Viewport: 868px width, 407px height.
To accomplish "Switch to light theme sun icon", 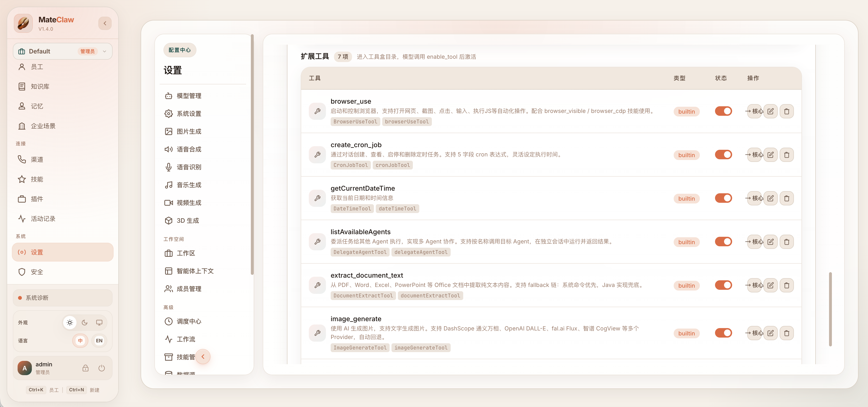I will coord(70,323).
